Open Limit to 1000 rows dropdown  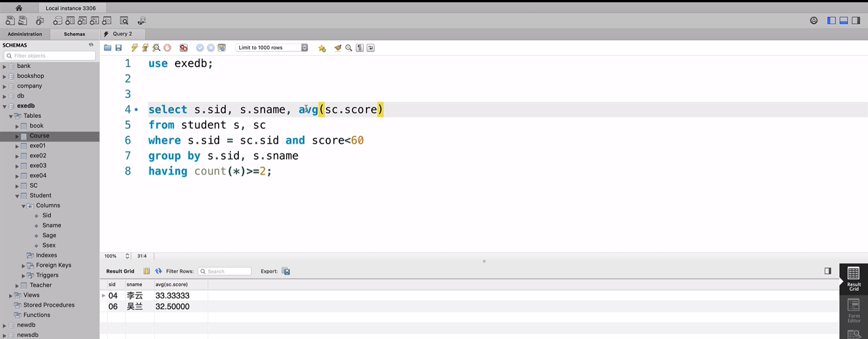pyautogui.click(x=272, y=47)
